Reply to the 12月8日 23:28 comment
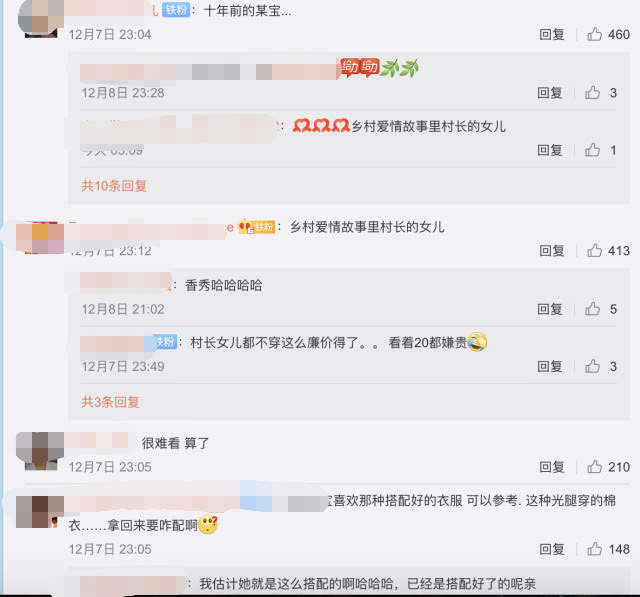Image resolution: width=640 pixels, height=597 pixels. [550, 93]
